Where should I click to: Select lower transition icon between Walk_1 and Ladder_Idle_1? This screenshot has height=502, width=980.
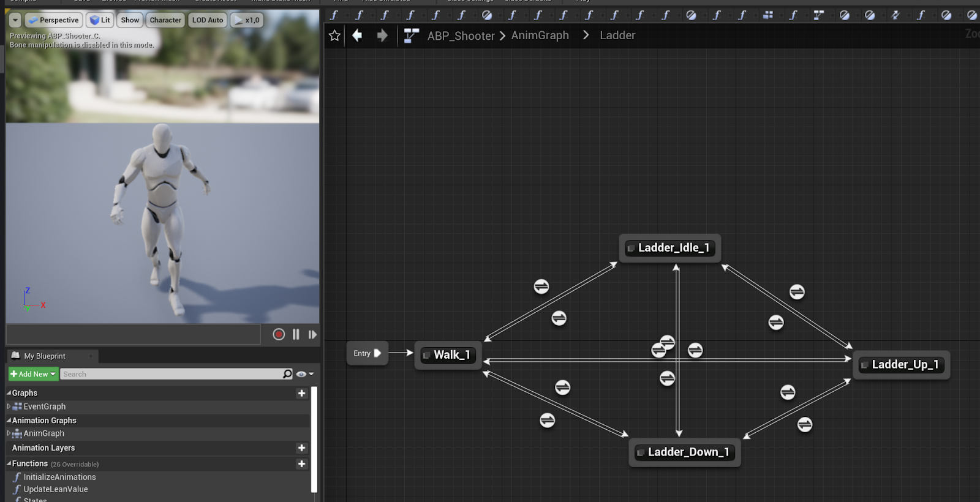[559, 318]
